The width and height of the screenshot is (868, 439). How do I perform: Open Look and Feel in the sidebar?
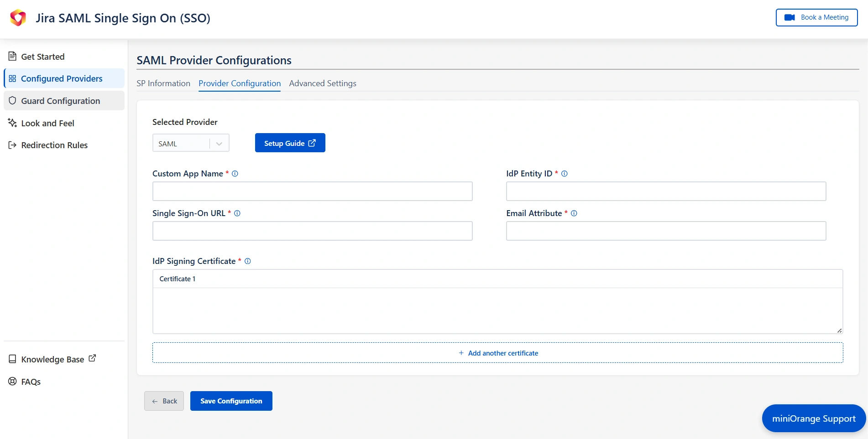[x=64, y=123]
